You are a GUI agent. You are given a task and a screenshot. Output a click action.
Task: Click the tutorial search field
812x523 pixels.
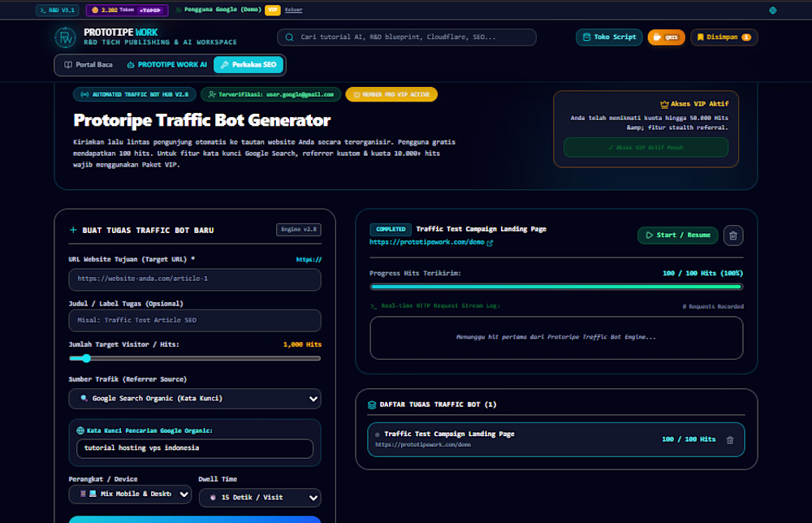pos(407,37)
